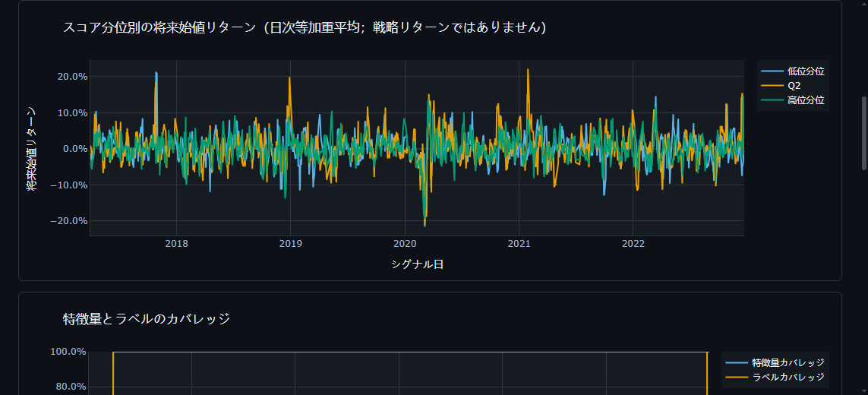
Task: Click the page vertical scrollbar thumb
Action: (864, 133)
